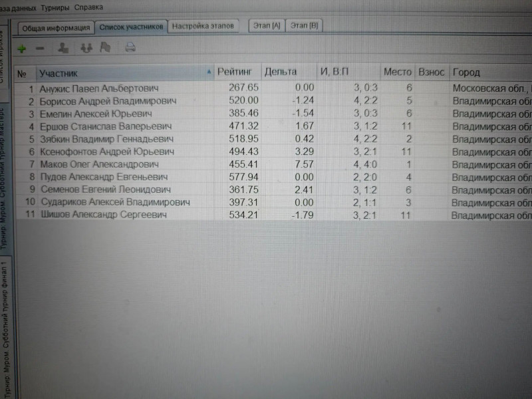
Task: Select row Шишов Александр Сергеевич
Action: coord(273,215)
